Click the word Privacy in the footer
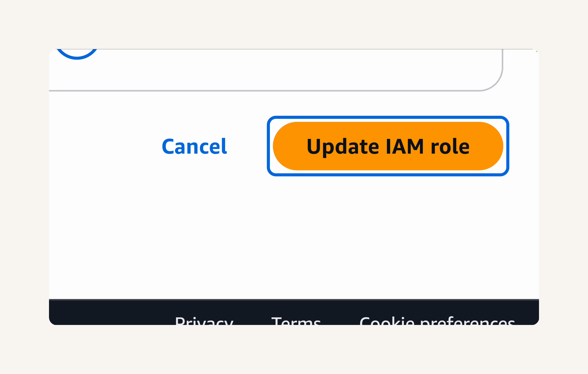 pos(204,321)
